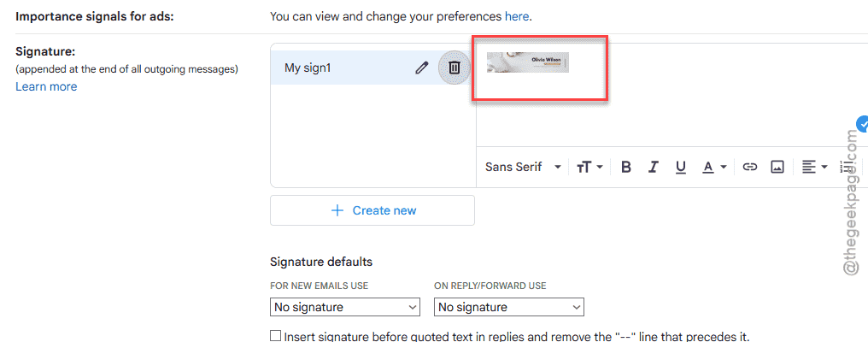
Task: Click the Olivia Wilson signature image
Action: [x=528, y=62]
